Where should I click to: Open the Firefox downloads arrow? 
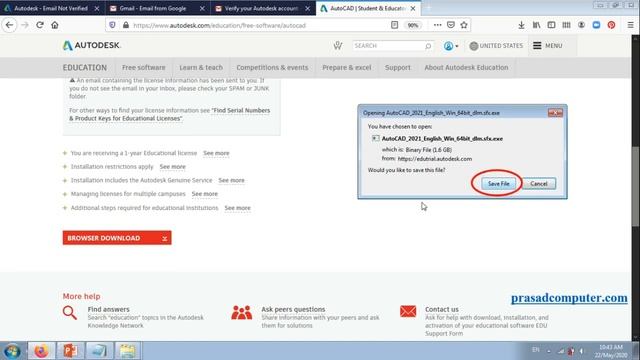pyautogui.click(x=521, y=25)
